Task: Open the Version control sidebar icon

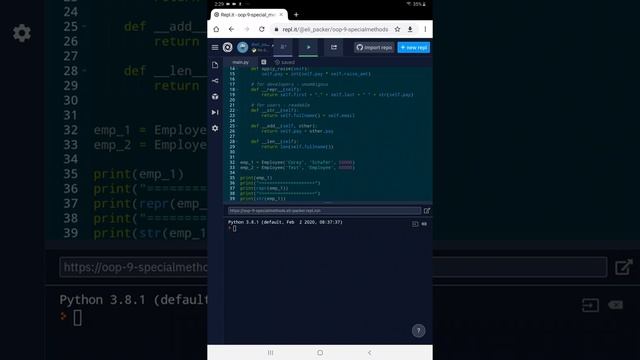Action: pyautogui.click(x=215, y=81)
